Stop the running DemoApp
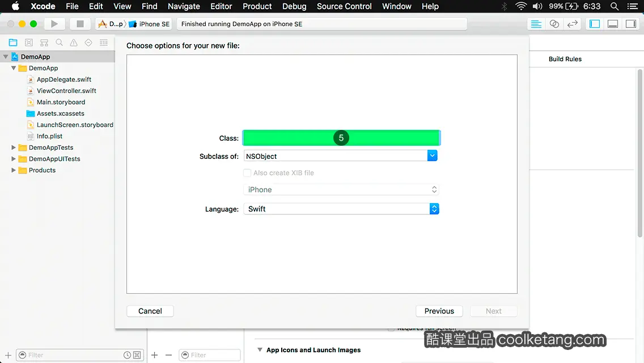This screenshot has height=363, width=644. 80,24
